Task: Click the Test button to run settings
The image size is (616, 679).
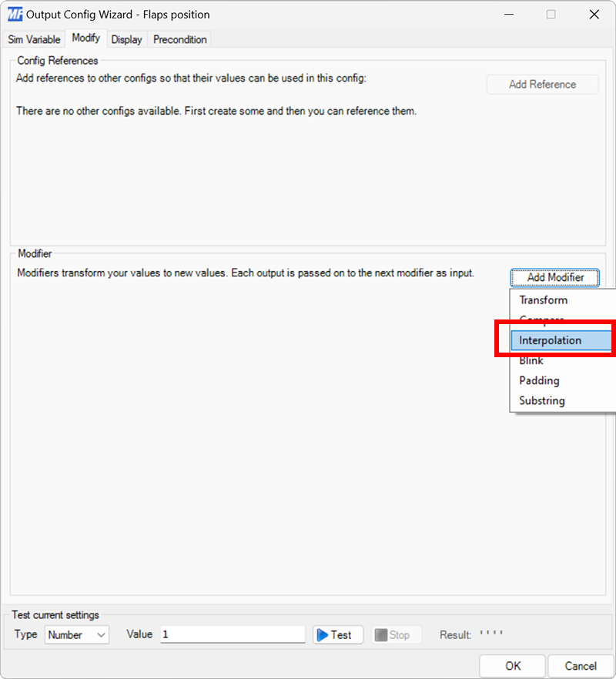Action: [337, 634]
